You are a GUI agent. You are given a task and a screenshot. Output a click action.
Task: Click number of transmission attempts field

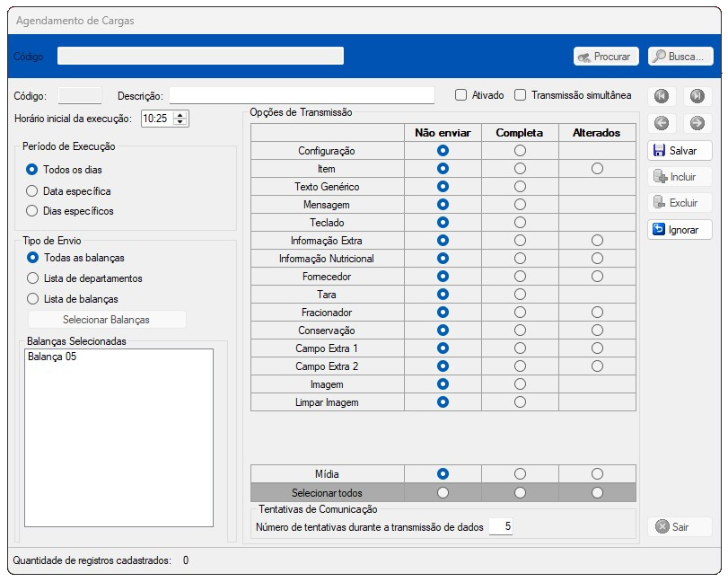[x=501, y=526]
